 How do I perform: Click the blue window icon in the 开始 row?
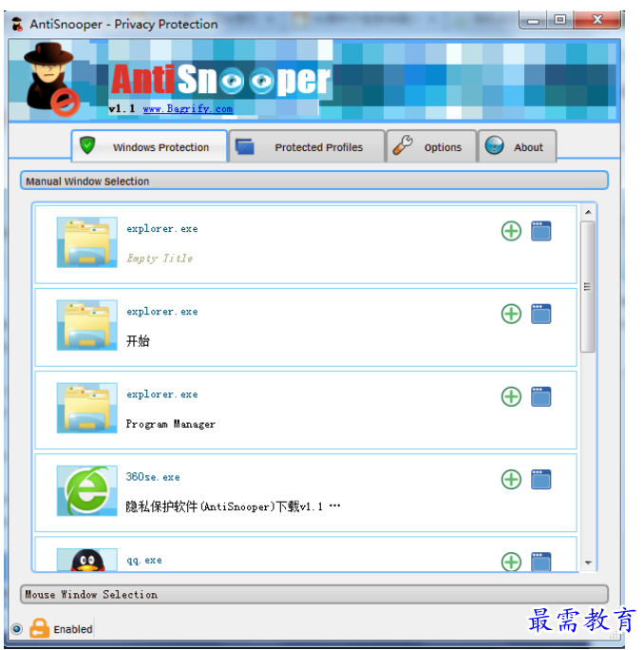(x=540, y=314)
